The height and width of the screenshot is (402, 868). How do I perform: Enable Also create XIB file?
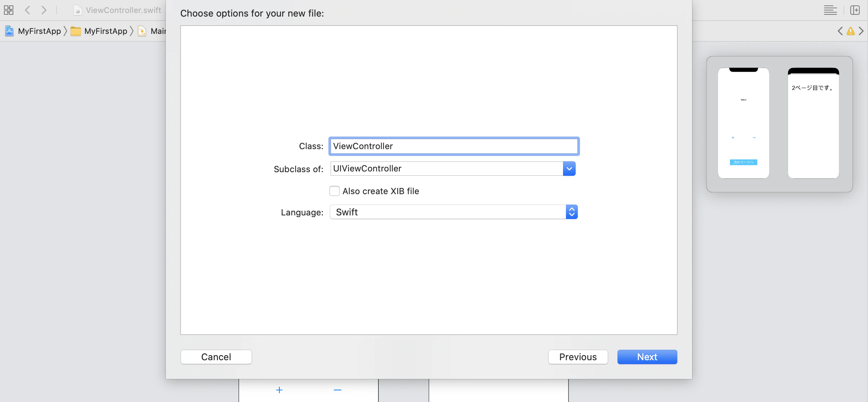[335, 191]
